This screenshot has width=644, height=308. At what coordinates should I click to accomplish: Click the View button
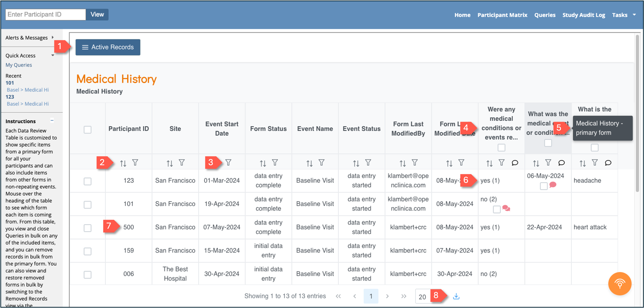97,15
